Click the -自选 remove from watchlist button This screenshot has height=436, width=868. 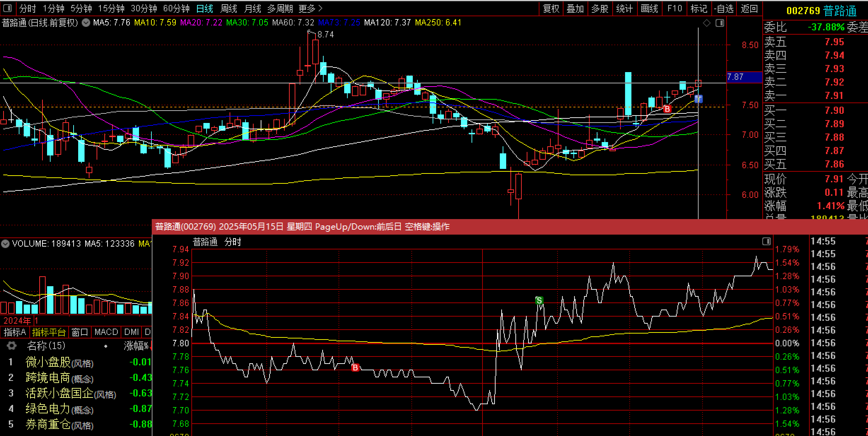click(x=724, y=8)
